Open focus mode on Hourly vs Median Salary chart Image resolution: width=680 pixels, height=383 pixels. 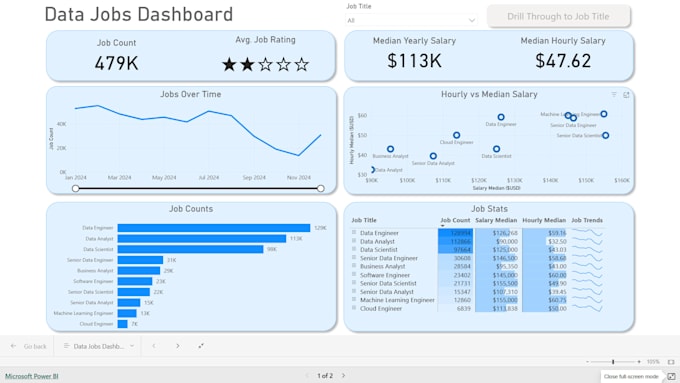coord(626,95)
